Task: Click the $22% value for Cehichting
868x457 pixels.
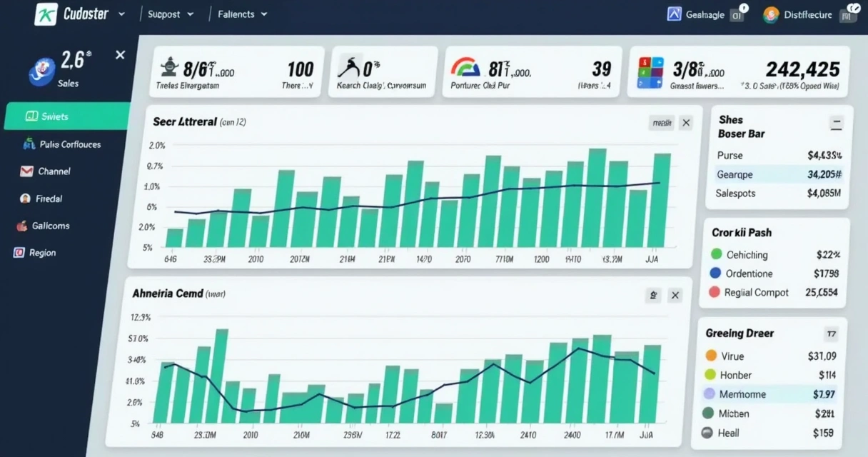Action: (827, 254)
